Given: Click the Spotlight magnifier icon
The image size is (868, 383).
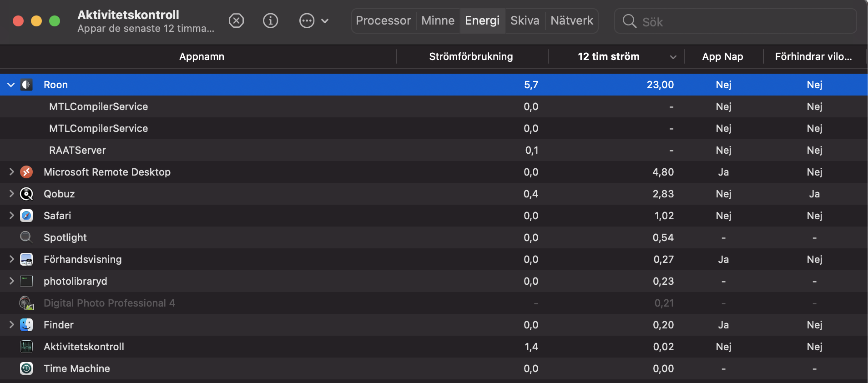Looking at the screenshot, I should coord(26,237).
